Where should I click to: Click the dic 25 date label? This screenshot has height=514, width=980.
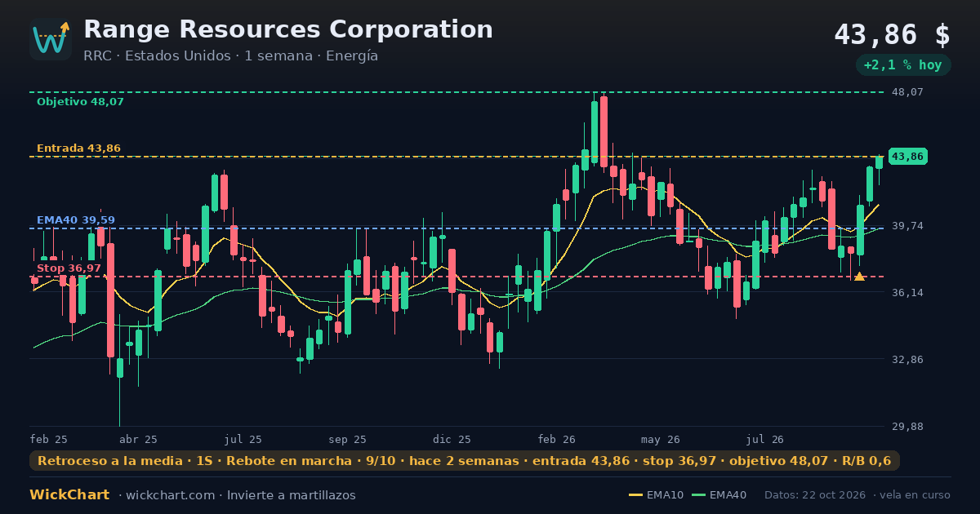tap(452, 439)
